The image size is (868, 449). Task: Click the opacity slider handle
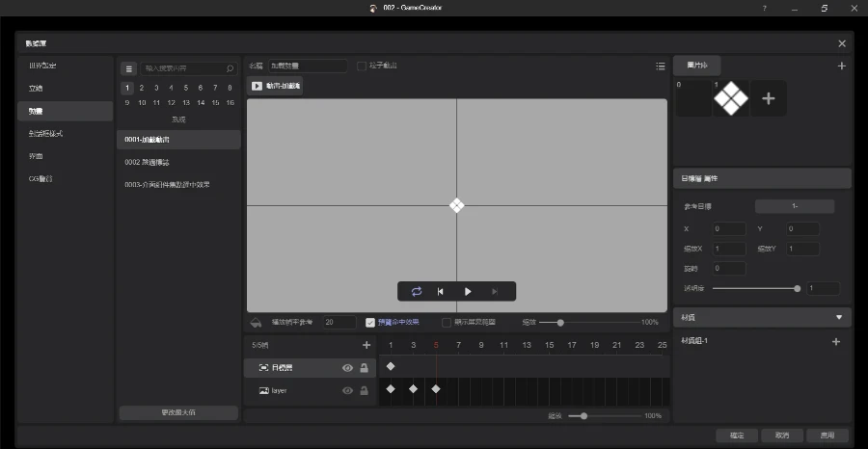797,288
